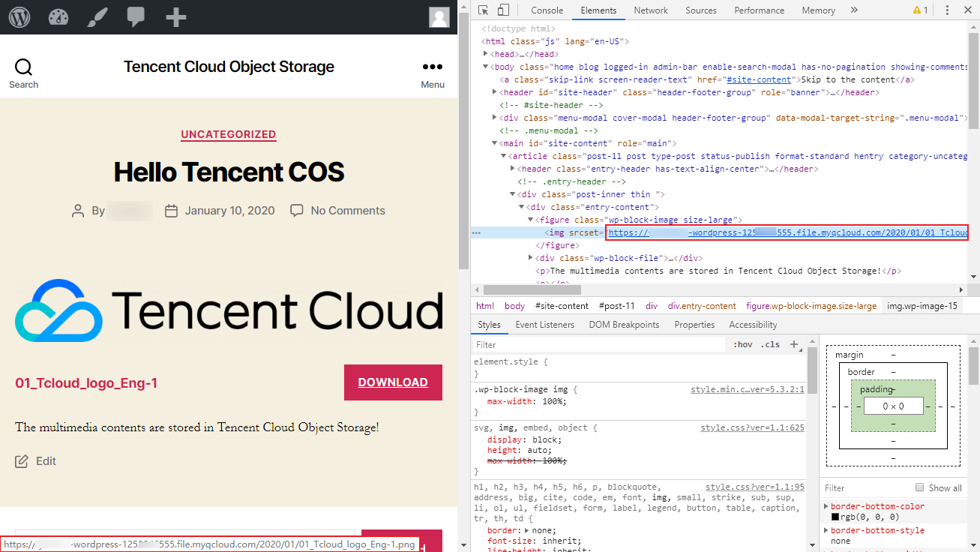Open the Properties tab
This screenshot has height=552, width=980.
click(694, 325)
